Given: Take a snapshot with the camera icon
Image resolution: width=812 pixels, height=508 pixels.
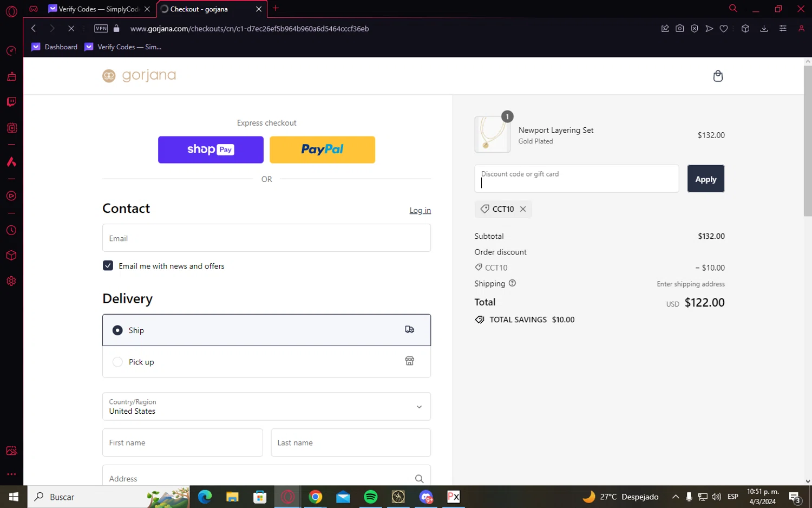Looking at the screenshot, I should click(x=680, y=29).
